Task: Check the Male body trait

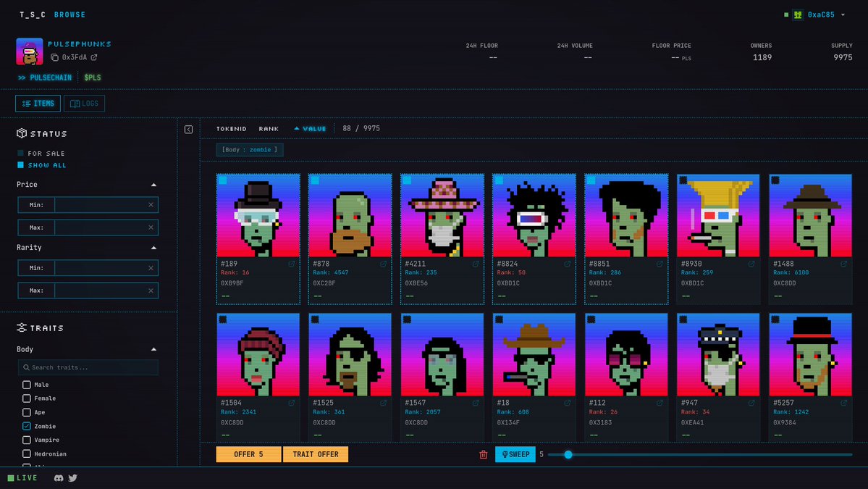Action: tap(27, 385)
